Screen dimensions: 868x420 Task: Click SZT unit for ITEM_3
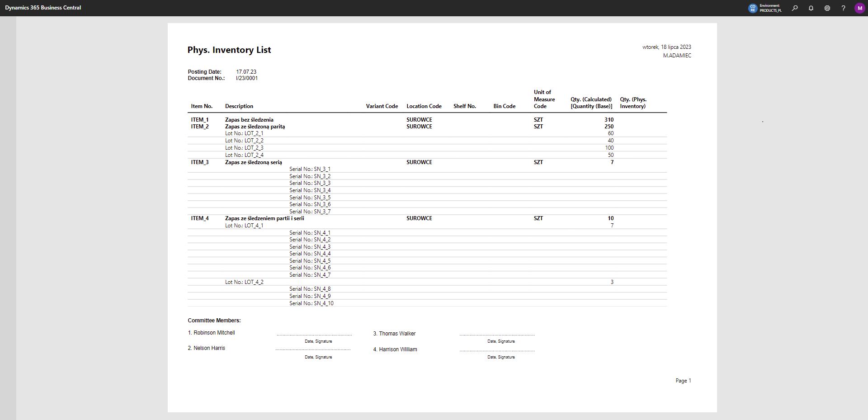(538, 162)
